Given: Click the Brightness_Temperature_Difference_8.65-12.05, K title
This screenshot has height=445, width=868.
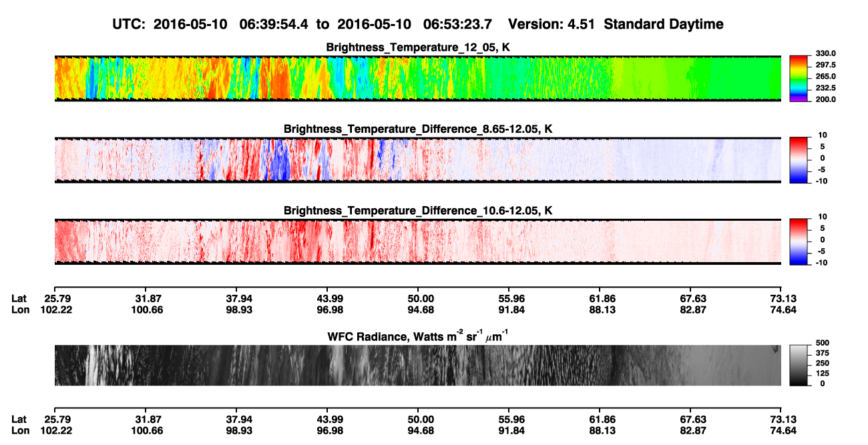Looking at the screenshot, I should point(417,128).
